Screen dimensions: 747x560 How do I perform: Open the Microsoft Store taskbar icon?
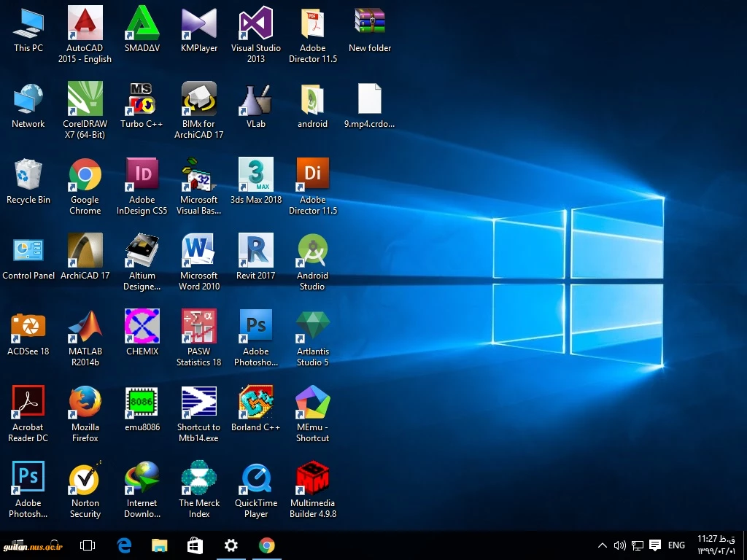[195, 545]
